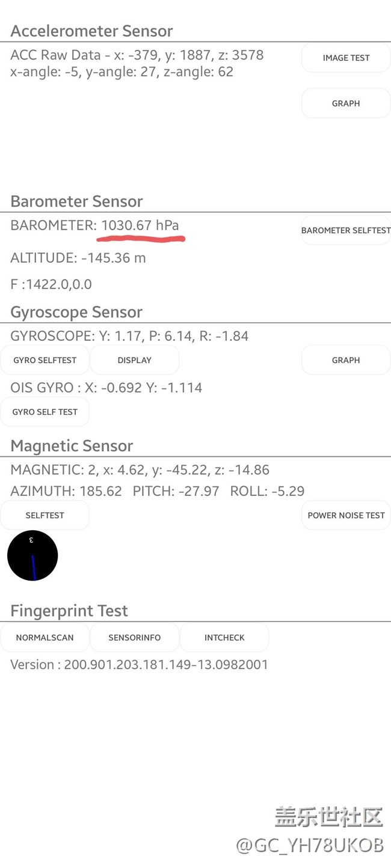Run the fingerprint INTCHECK
This screenshot has width=391, height=868.
(224, 638)
